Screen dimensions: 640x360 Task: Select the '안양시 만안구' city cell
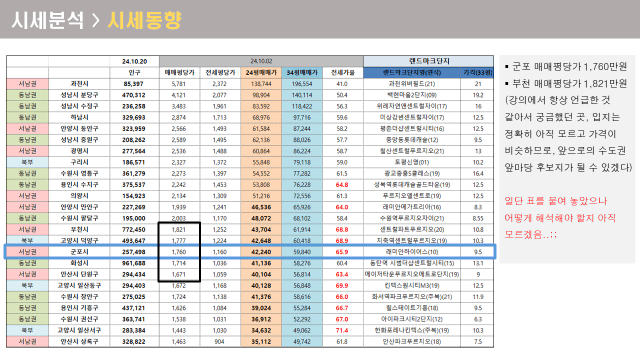tap(79, 207)
